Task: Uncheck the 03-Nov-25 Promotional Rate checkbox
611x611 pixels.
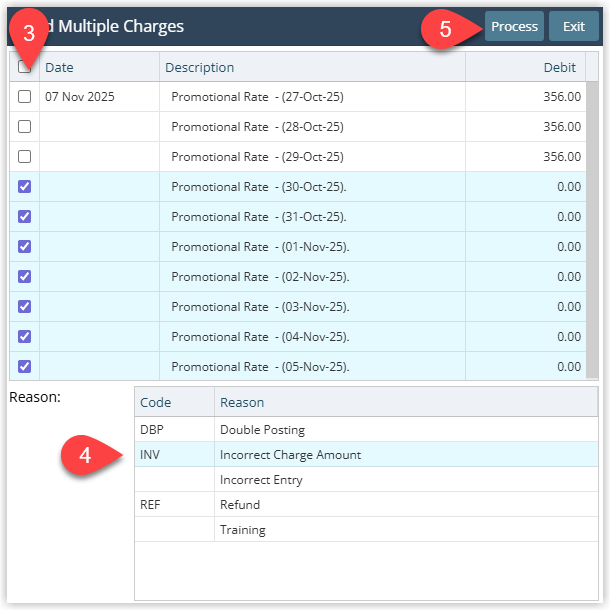Action: (25, 306)
